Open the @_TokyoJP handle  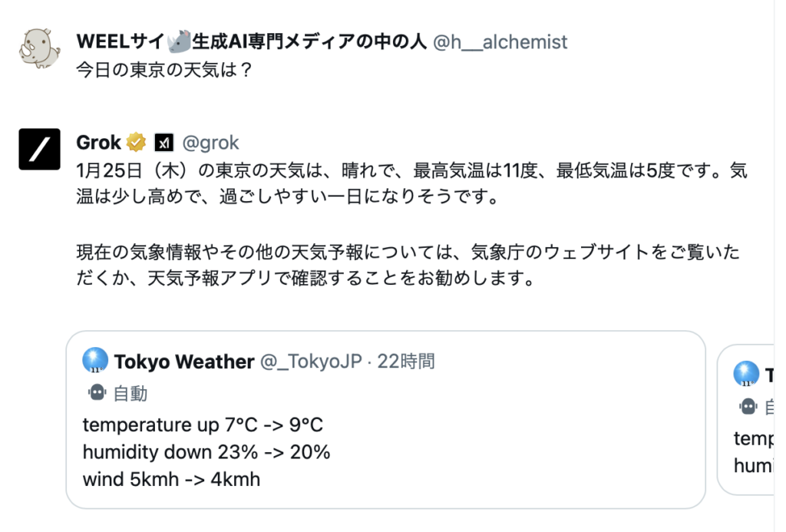pos(310,362)
